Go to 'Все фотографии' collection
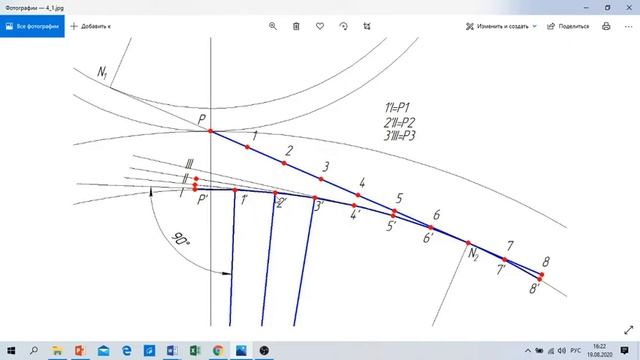 click(32, 26)
